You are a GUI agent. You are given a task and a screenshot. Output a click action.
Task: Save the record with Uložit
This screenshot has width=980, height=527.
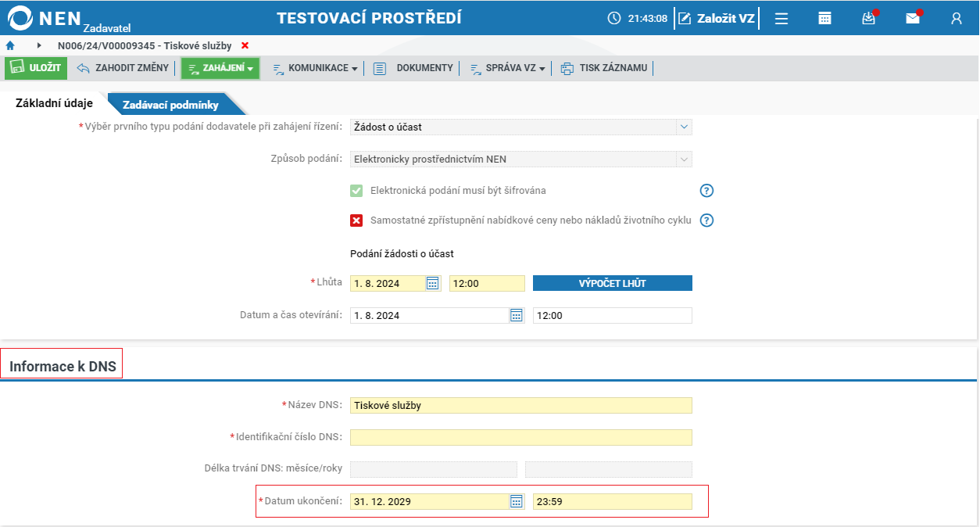36,68
